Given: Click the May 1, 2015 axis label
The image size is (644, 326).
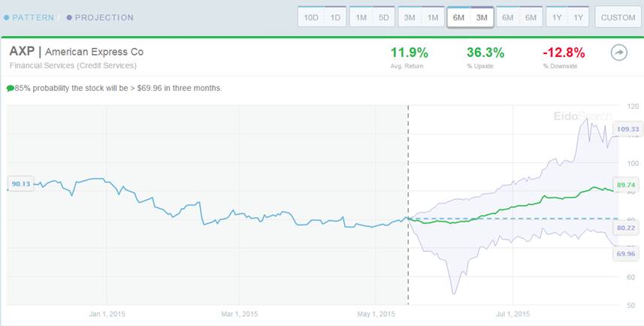Looking at the screenshot, I should tap(376, 314).
